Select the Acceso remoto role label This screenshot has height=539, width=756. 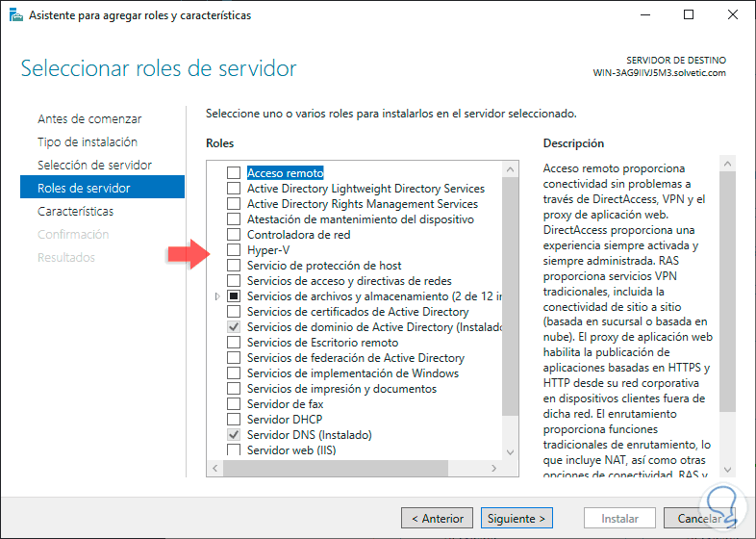coord(285,172)
